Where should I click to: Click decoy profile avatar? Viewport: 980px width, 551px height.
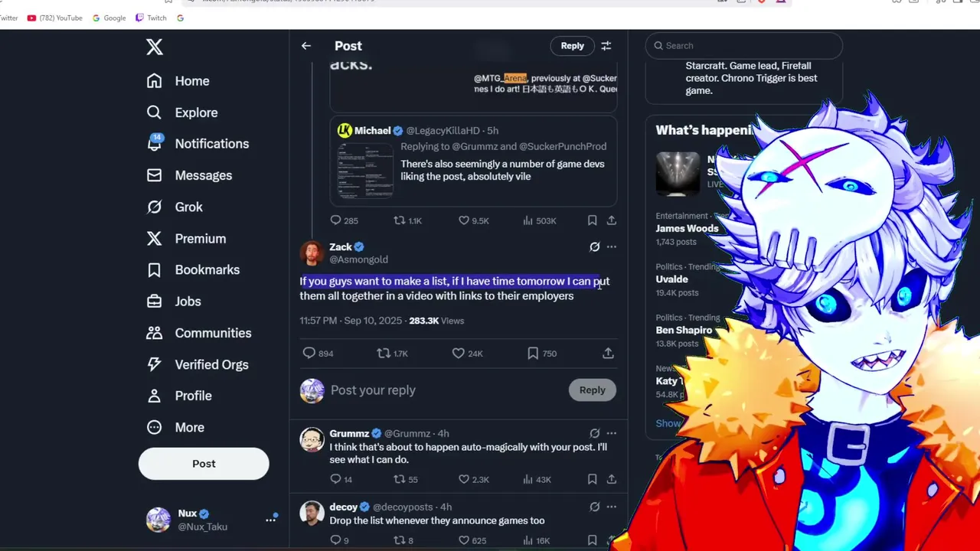[x=312, y=514]
